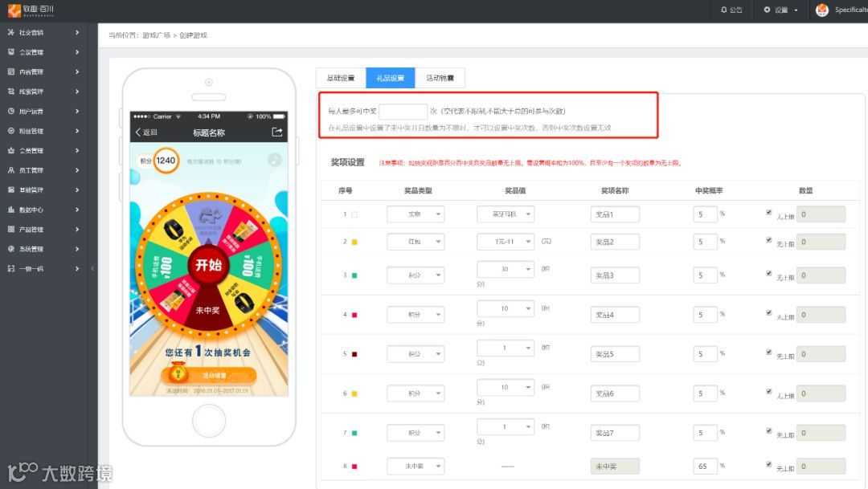Toggle 无上限 checkbox for prize row 3
The image size is (868, 489).
coord(768,273)
